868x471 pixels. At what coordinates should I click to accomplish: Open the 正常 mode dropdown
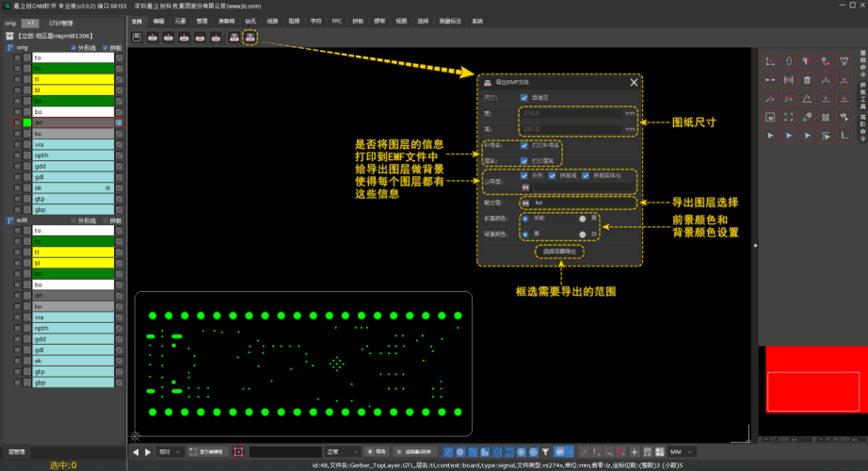point(342,452)
